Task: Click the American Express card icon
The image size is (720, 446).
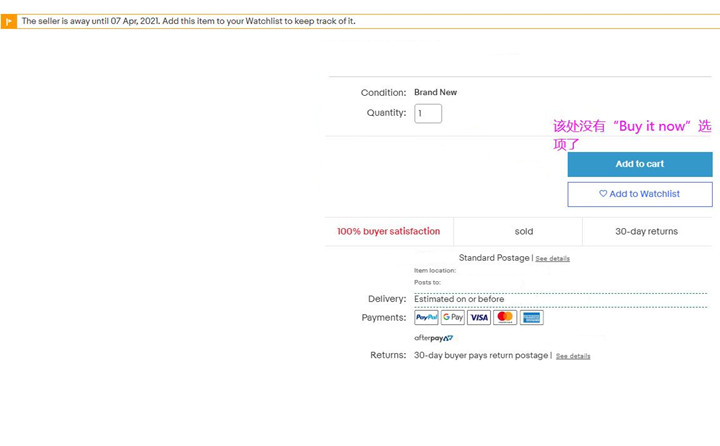Action: (532, 317)
